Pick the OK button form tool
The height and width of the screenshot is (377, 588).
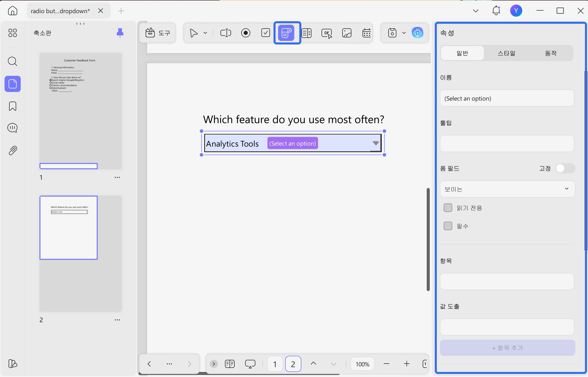(327, 33)
